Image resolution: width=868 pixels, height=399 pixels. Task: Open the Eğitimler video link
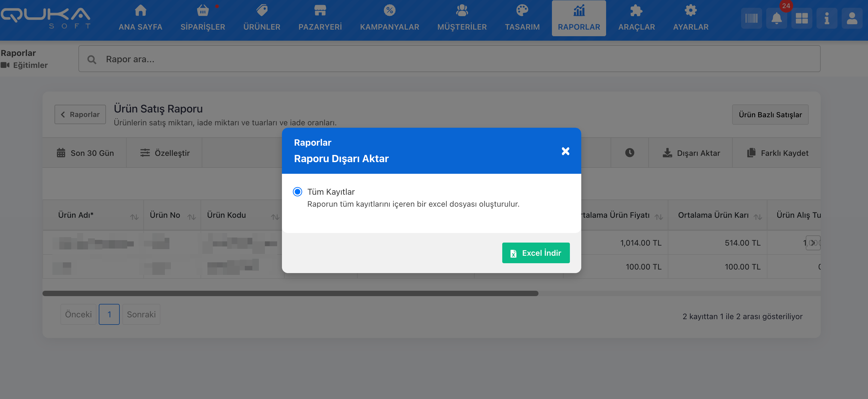pos(30,65)
